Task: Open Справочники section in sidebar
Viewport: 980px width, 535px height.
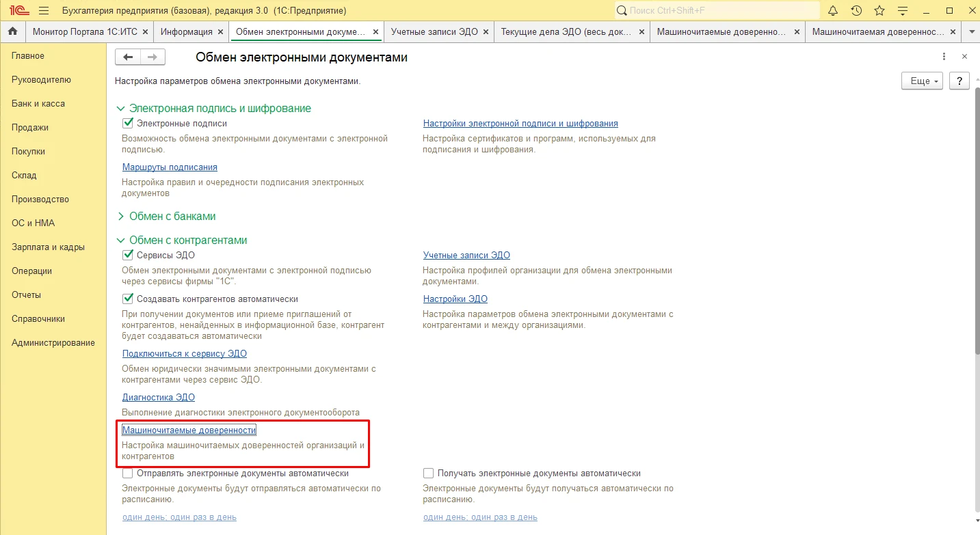Action: click(x=38, y=319)
